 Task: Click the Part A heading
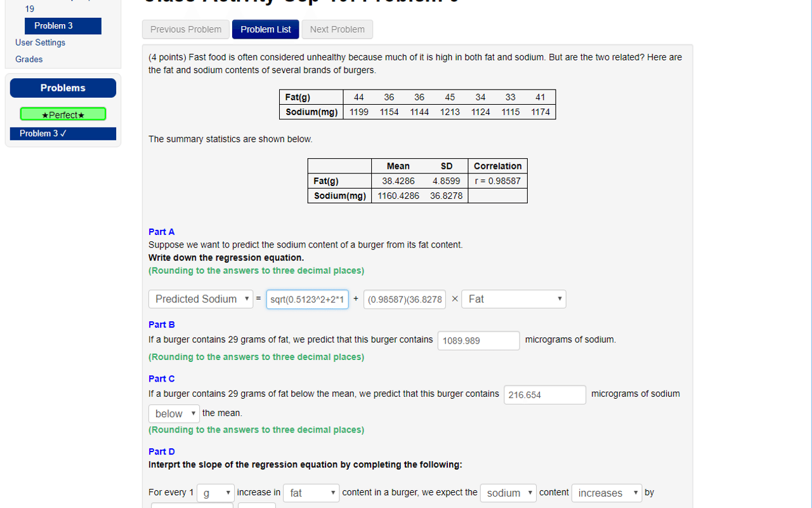pos(162,232)
